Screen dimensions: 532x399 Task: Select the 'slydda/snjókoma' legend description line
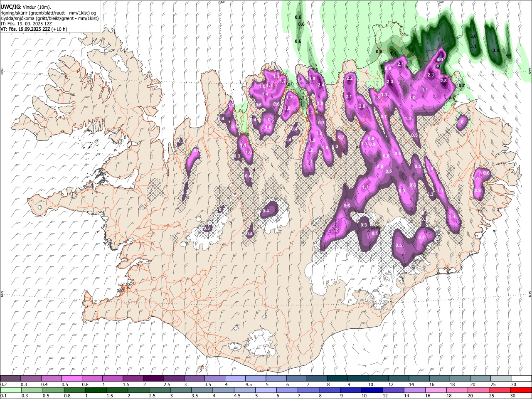(49, 18)
